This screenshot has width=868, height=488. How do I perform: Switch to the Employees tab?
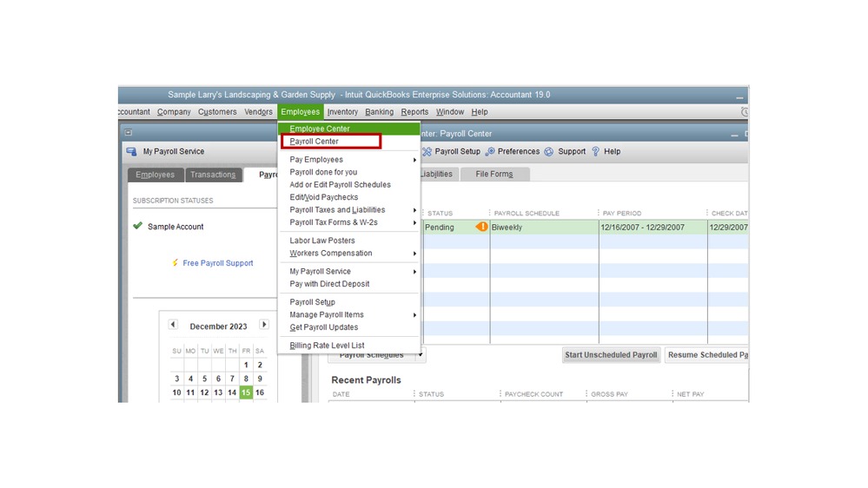point(156,175)
